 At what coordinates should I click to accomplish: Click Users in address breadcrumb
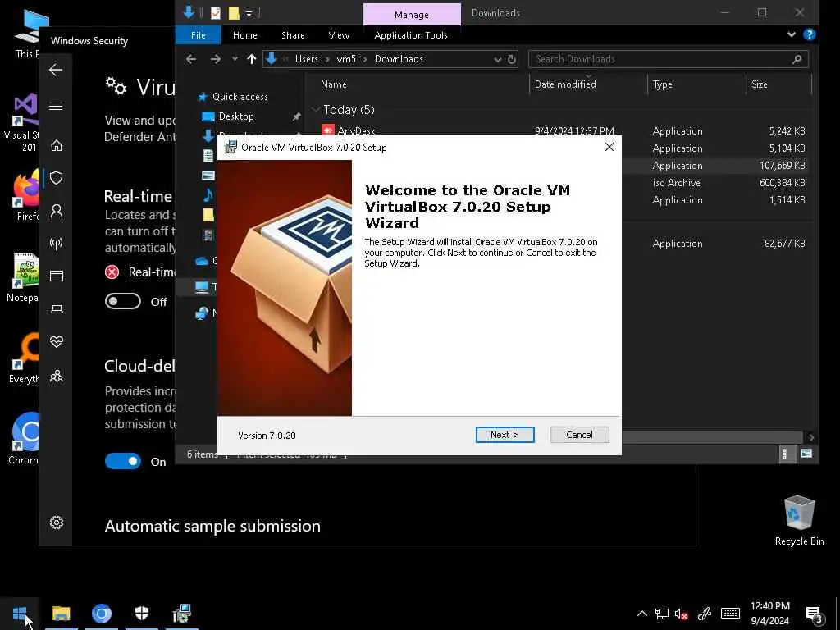pyautogui.click(x=307, y=59)
